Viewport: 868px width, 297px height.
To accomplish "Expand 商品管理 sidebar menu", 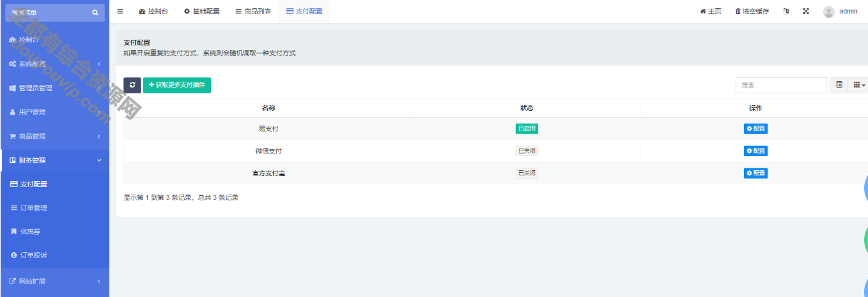I will pyautogui.click(x=54, y=136).
